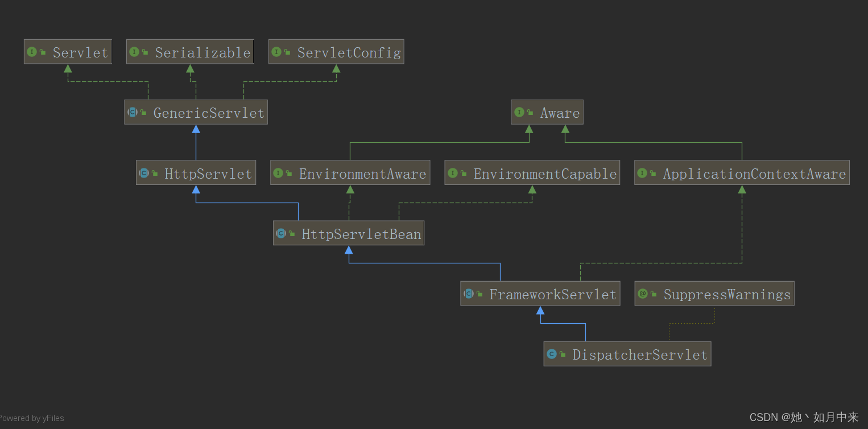The height and width of the screenshot is (429, 868).
Task: Select the GenericServlet node label
Action: coord(209,113)
